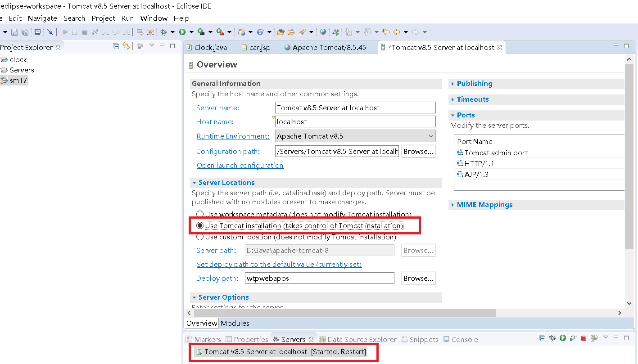This screenshot has height=364, width=638.
Task: Open the Project menu
Action: pos(104,18)
